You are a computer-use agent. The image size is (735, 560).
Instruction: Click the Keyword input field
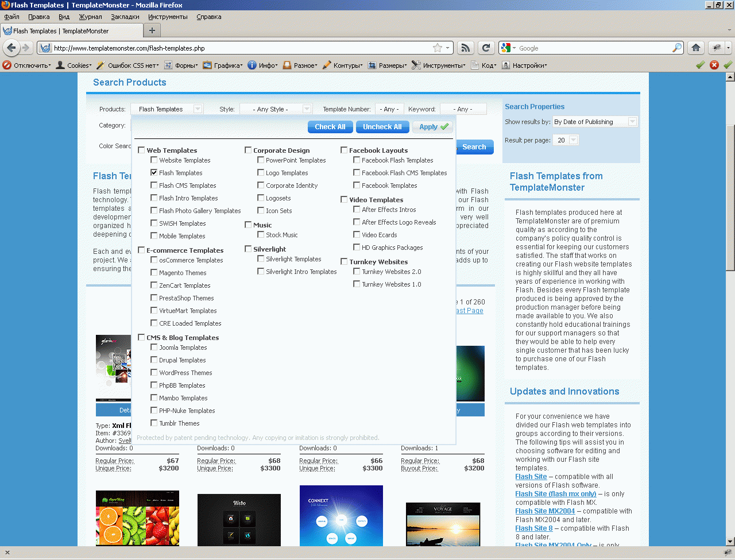(463, 109)
